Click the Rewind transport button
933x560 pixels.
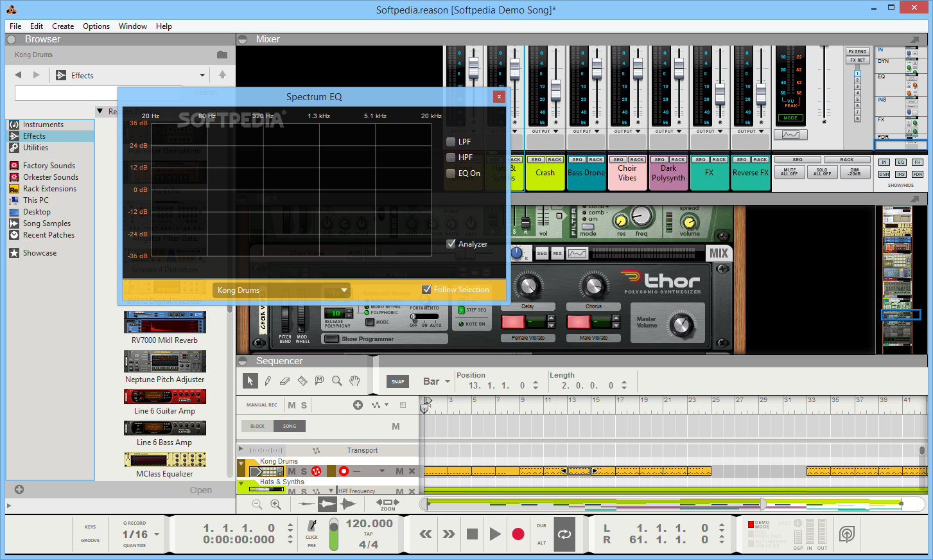(426, 534)
